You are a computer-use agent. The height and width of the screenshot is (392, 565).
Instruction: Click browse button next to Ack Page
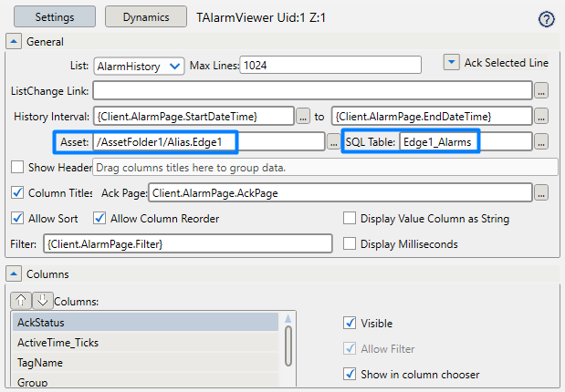tap(541, 192)
